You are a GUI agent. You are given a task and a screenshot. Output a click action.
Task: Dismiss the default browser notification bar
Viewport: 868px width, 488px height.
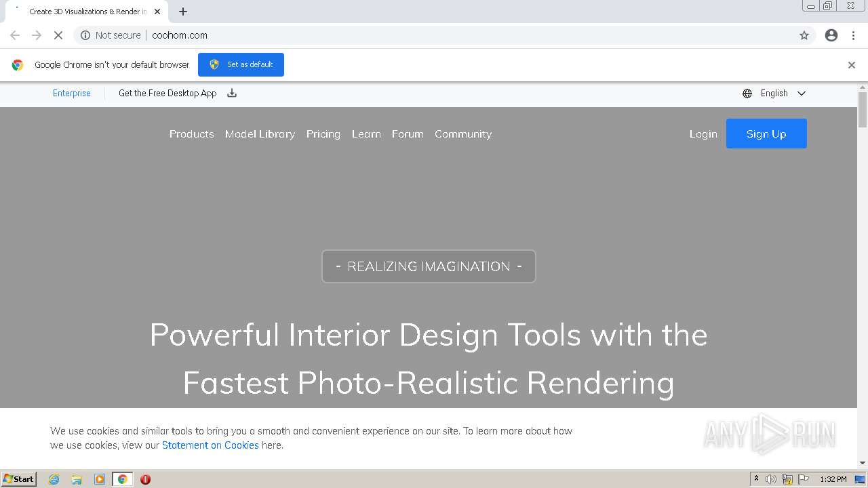[852, 65]
